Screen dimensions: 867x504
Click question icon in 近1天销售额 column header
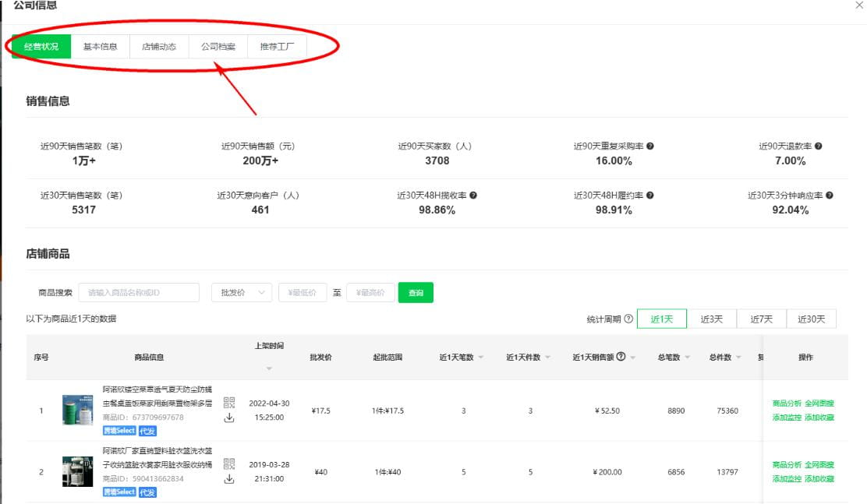(621, 357)
